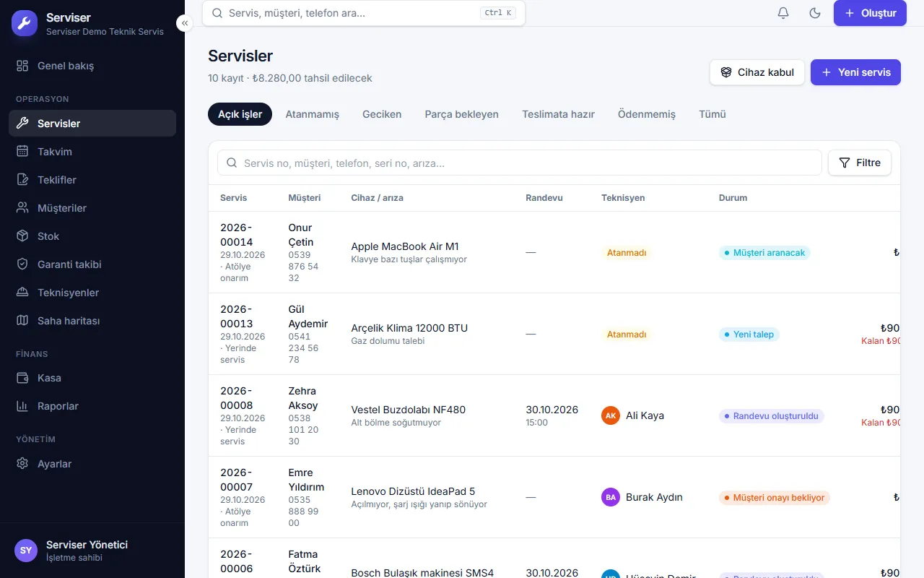Click the Serviser wrench logo icon
This screenshot has width=924, height=578.
click(25, 23)
